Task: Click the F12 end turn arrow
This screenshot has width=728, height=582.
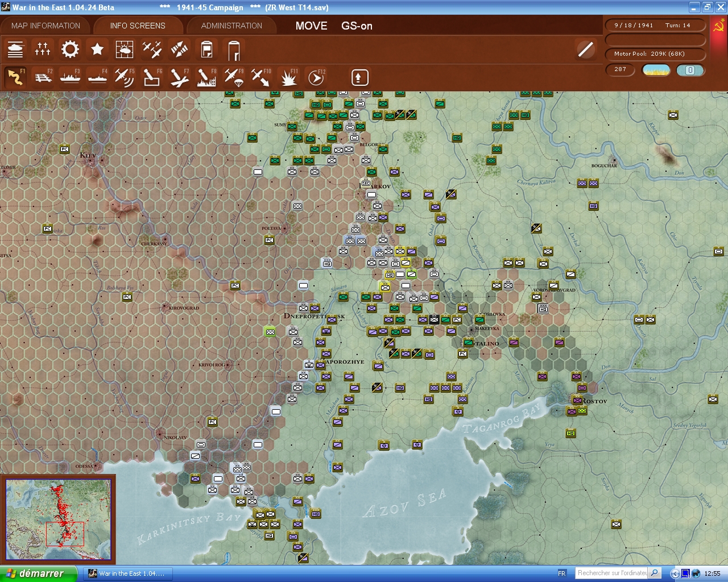Action: pos(316,77)
